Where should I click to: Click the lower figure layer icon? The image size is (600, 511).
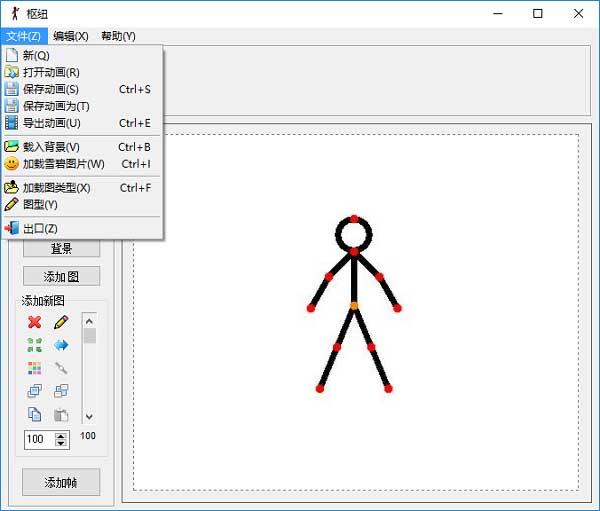tap(61, 391)
